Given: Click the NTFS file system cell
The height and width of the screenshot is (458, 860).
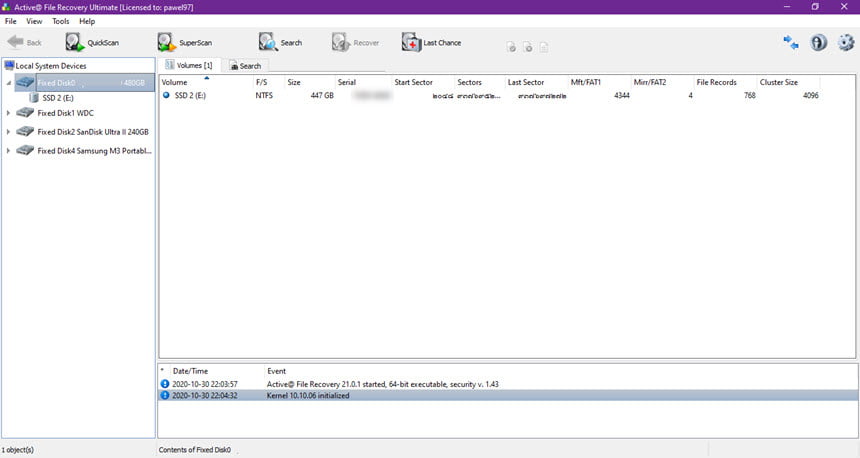Looking at the screenshot, I should pyautogui.click(x=264, y=95).
